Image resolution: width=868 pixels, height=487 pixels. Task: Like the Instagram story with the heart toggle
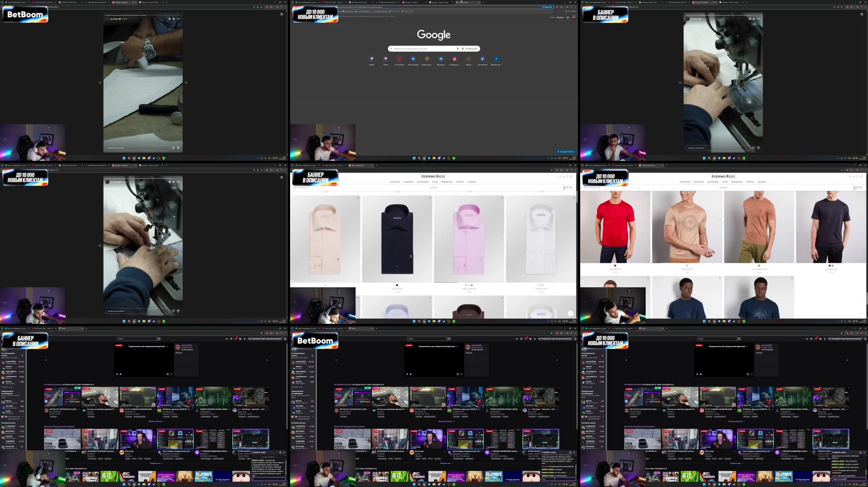[173, 147]
